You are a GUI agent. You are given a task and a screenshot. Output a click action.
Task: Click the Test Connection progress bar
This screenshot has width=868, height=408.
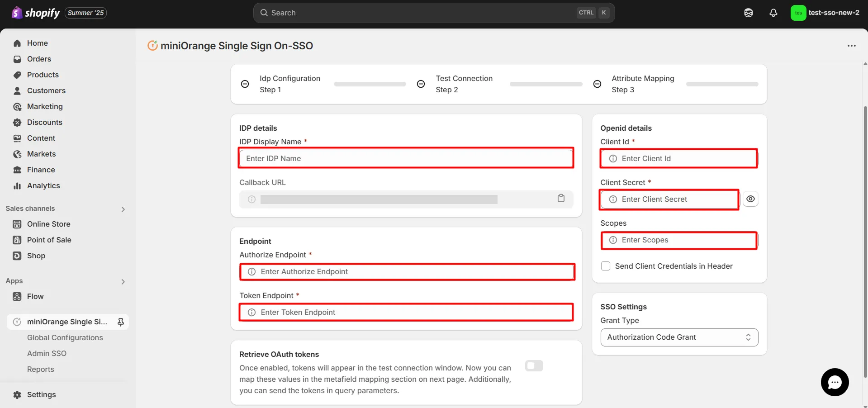coord(546,84)
